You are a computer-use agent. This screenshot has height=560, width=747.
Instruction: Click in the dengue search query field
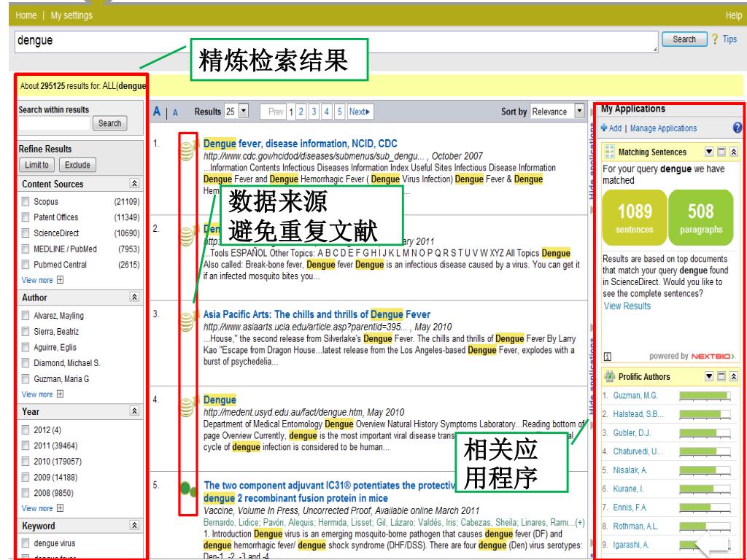point(336,42)
